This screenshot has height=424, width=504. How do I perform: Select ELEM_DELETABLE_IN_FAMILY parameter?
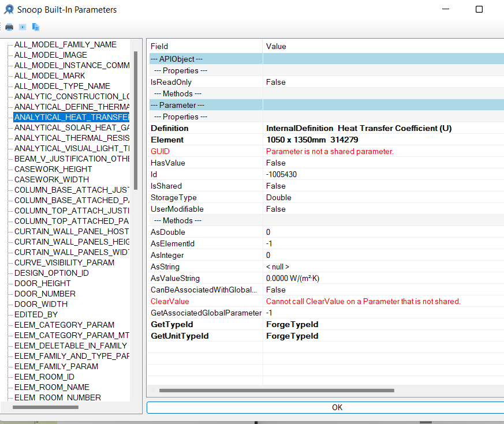tap(70, 346)
